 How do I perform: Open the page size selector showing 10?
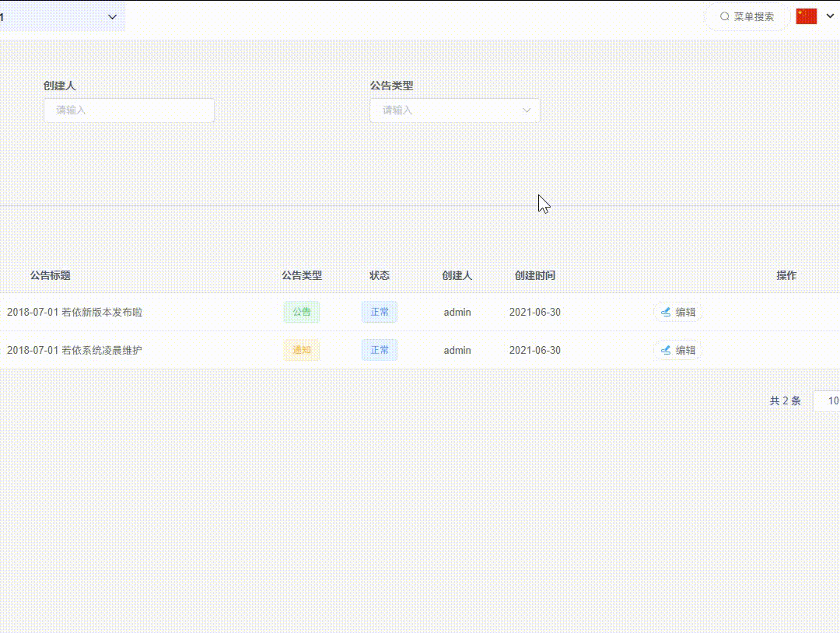point(827,401)
